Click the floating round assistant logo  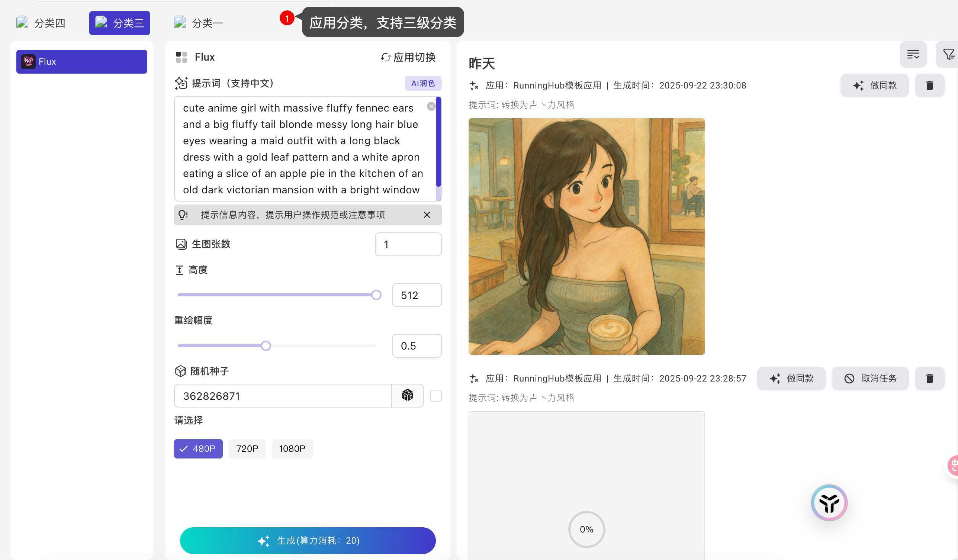click(x=829, y=503)
